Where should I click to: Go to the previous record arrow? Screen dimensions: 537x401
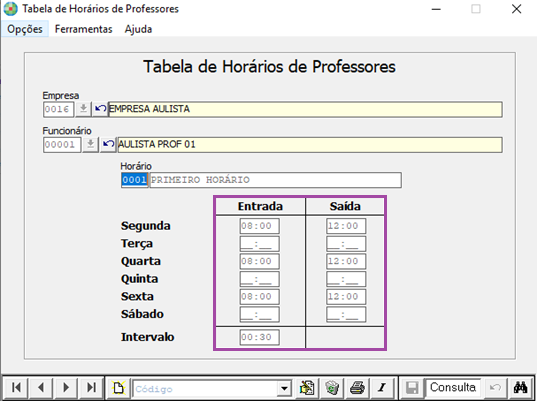click(x=41, y=388)
